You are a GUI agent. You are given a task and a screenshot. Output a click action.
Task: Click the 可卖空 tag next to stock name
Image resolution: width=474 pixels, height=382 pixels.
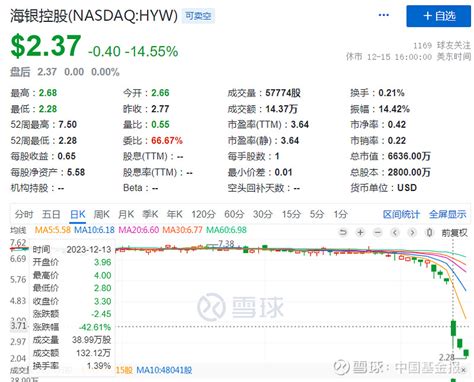198,16
